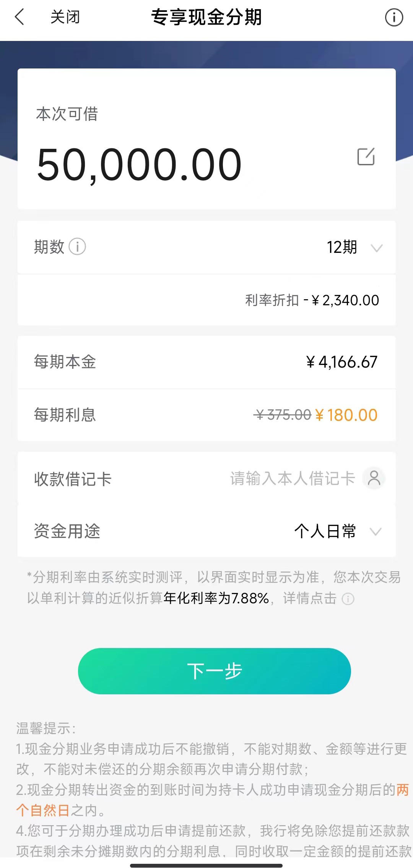Open the info icon in header
Screen dimensions: 413x868
(393, 17)
